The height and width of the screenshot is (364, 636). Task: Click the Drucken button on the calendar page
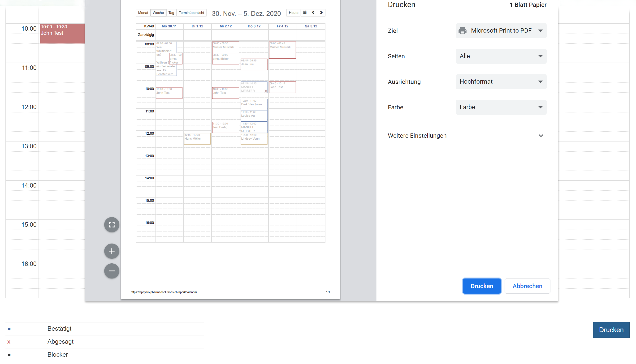pos(611,330)
